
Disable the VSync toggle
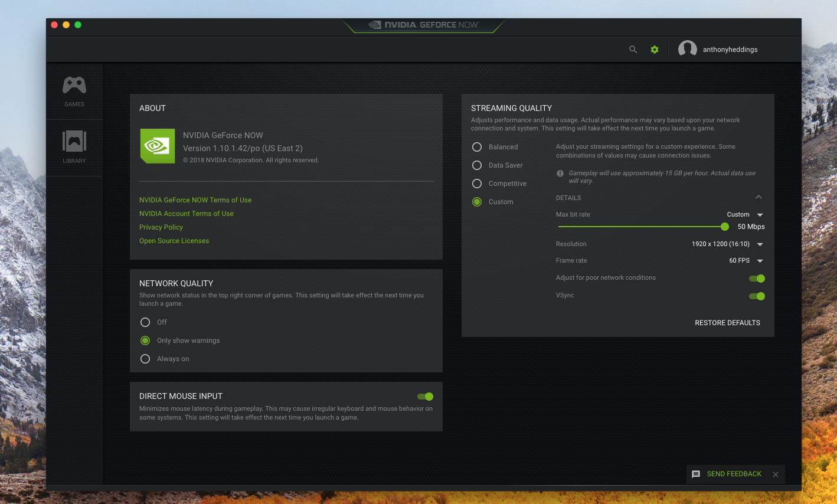tap(756, 296)
